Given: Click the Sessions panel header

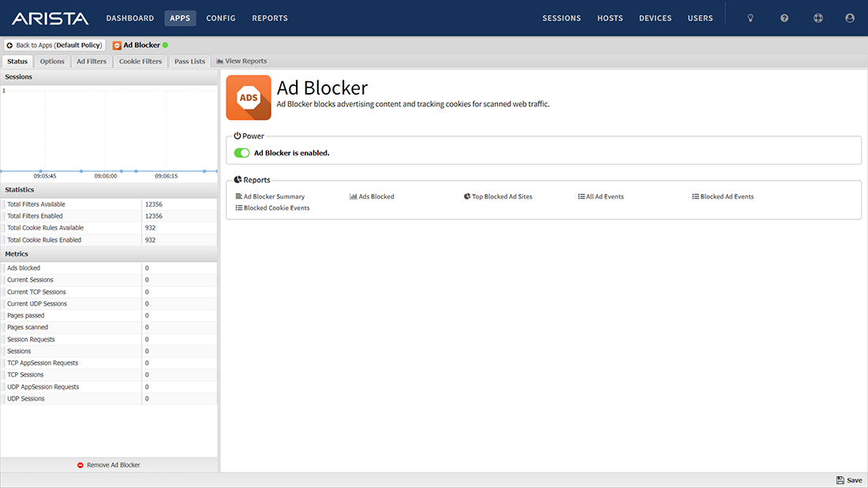Looking at the screenshot, I should [x=109, y=77].
